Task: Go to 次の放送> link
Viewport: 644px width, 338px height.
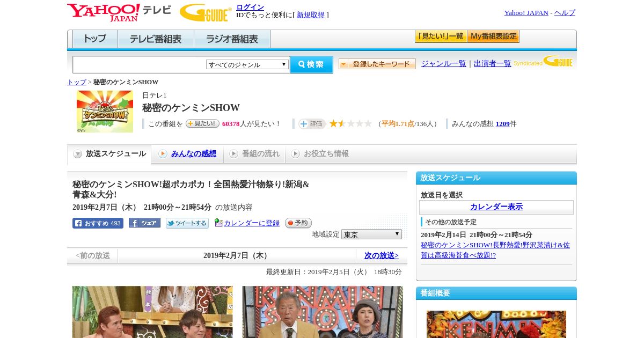Action: (x=382, y=256)
